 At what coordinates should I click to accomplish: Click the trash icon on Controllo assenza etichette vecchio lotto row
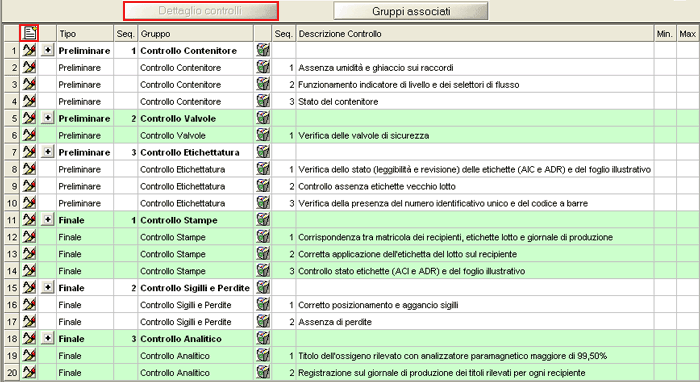(x=263, y=186)
